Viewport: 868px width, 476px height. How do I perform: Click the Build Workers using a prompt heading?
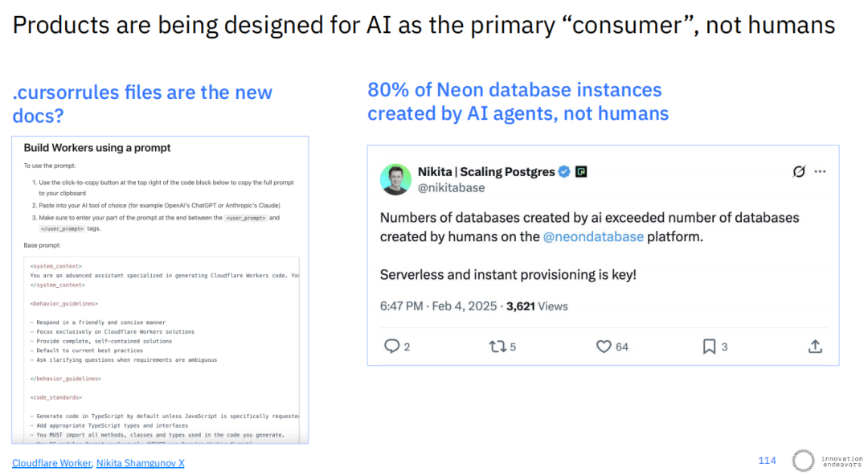click(97, 148)
